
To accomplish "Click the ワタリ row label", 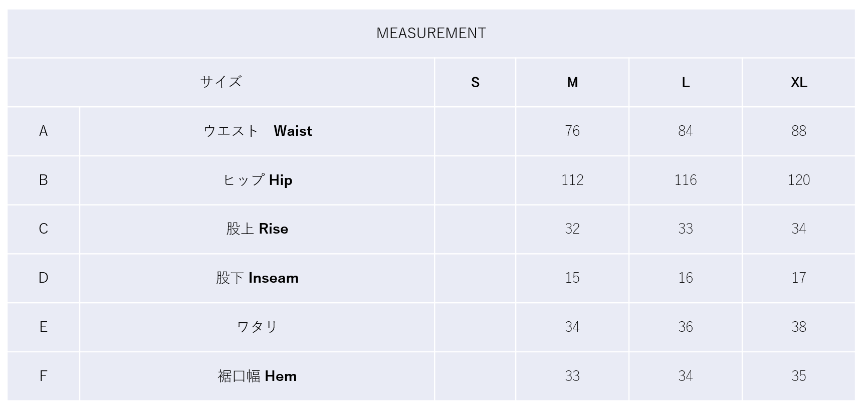I will tap(258, 327).
